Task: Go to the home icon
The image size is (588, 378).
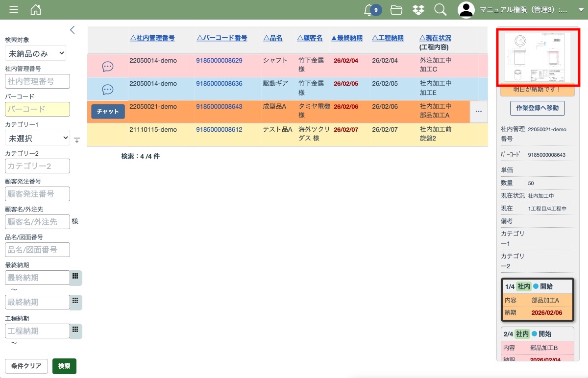Action: [x=36, y=10]
